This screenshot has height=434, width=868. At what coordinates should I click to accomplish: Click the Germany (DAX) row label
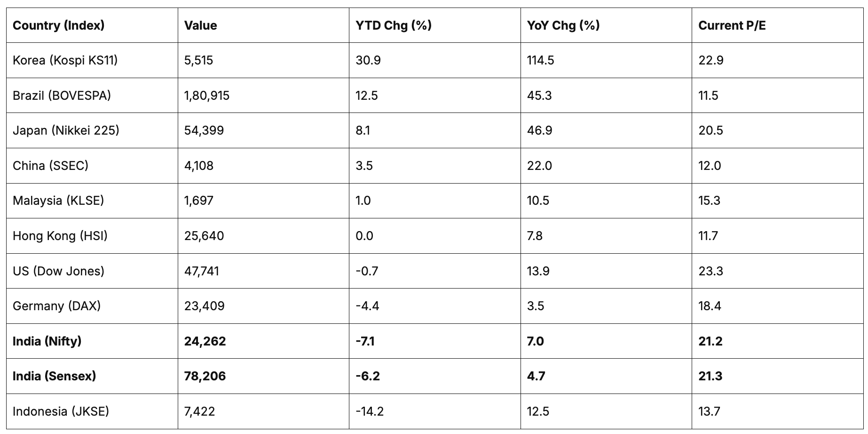pos(56,306)
